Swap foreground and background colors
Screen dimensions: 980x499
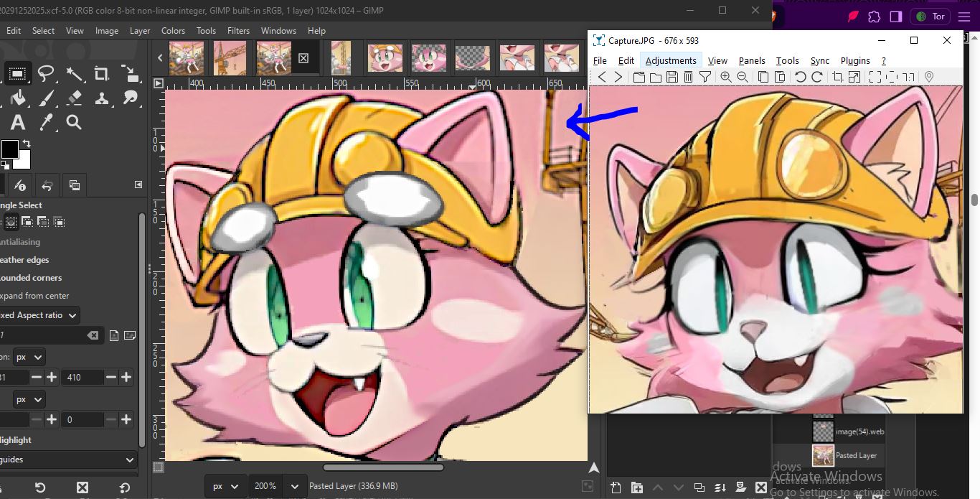(x=27, y=144)
